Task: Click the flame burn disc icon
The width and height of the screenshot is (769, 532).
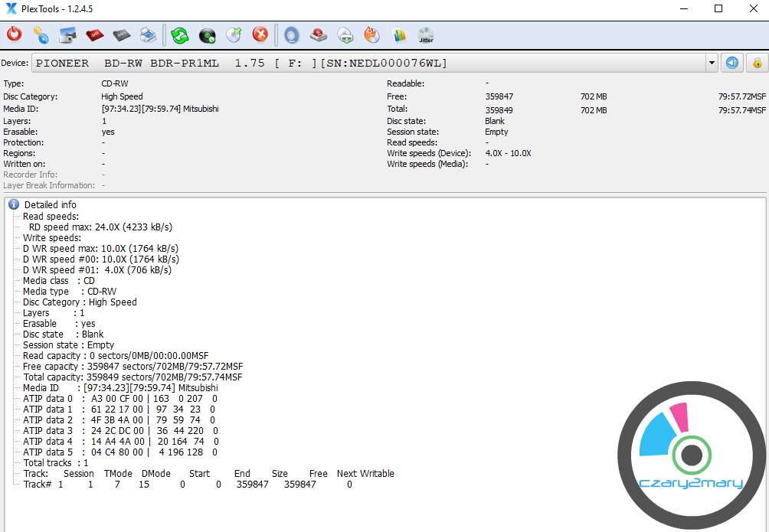Action: click(372, 35)
